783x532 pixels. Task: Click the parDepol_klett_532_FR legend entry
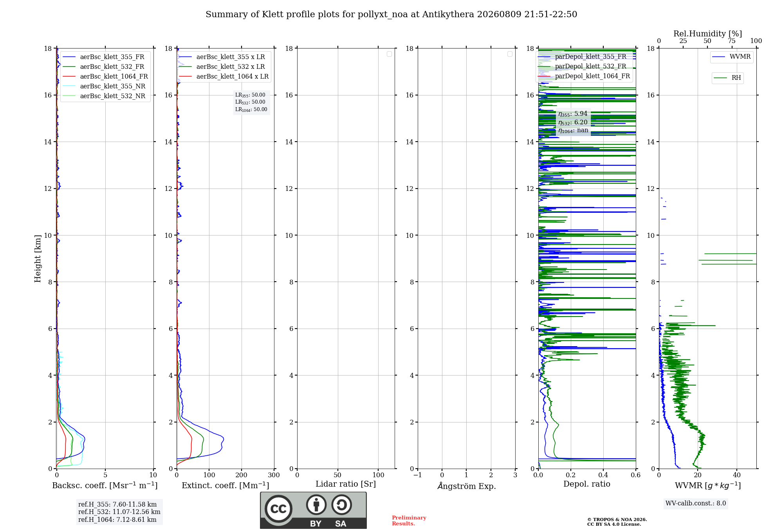click(x=582, y=66)
